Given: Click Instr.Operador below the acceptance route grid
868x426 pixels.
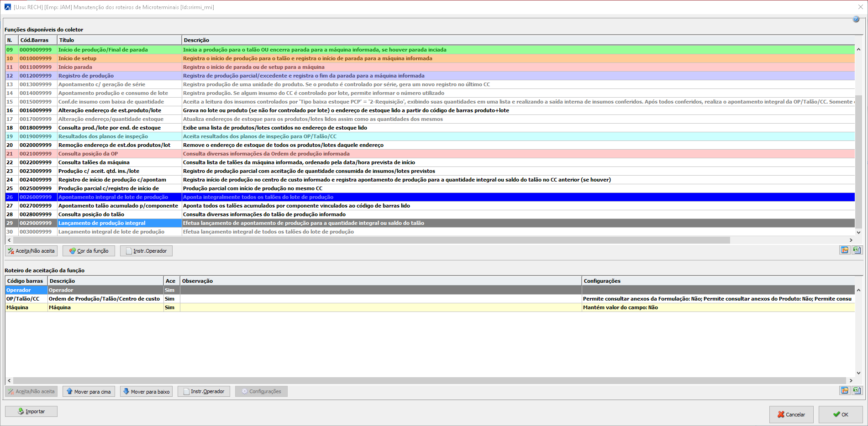Looking at the screenshot, I should tap(204, 391).
